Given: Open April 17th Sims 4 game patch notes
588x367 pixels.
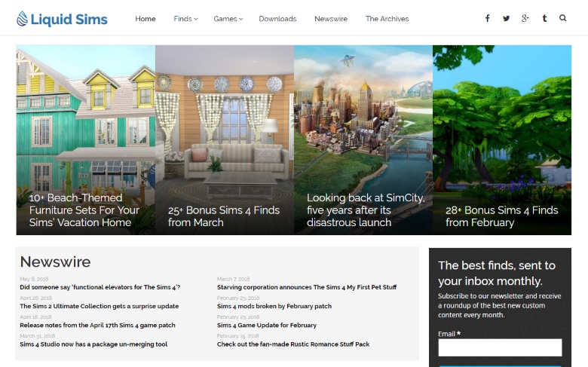Looking at the screenshot, I should click(x=97, y=326).
